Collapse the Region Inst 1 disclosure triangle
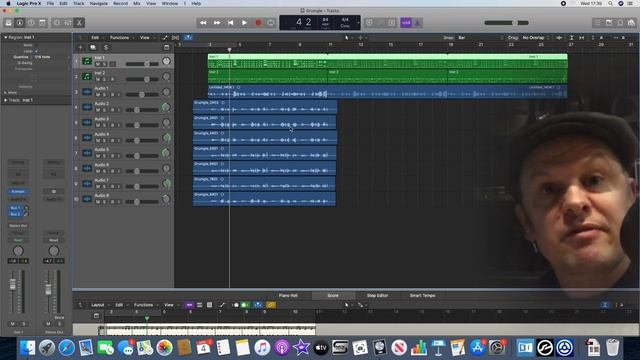Screen dimensions: 640x360 point(6,37)
